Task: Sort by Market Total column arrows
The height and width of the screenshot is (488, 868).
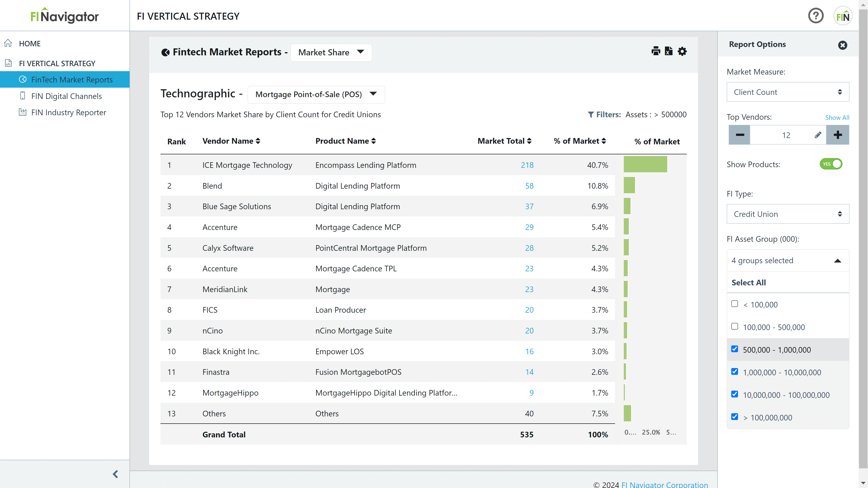Action: point(529,141)
